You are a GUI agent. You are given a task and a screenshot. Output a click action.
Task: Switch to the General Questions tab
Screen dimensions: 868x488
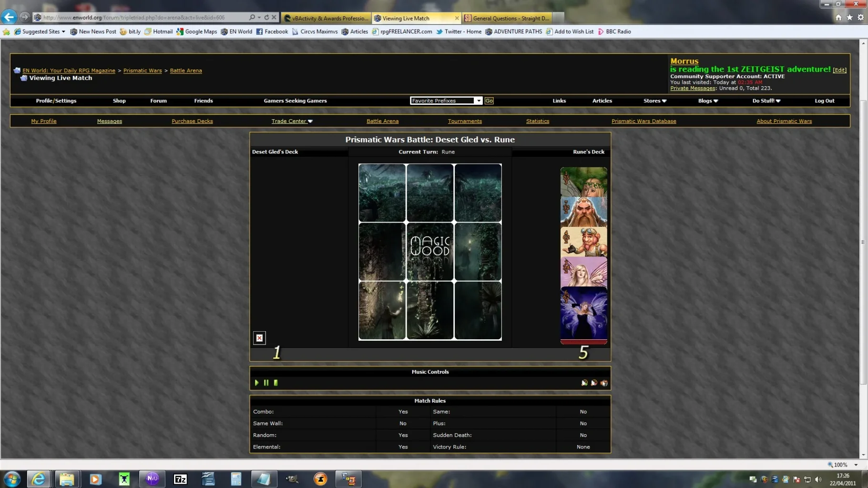pyautogui.click(x=508, y=18)
